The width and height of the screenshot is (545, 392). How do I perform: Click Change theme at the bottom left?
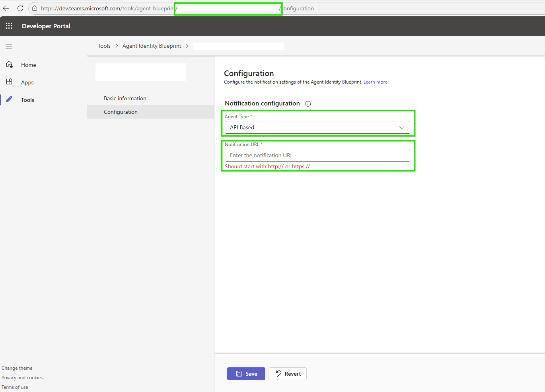pos(17,368)
